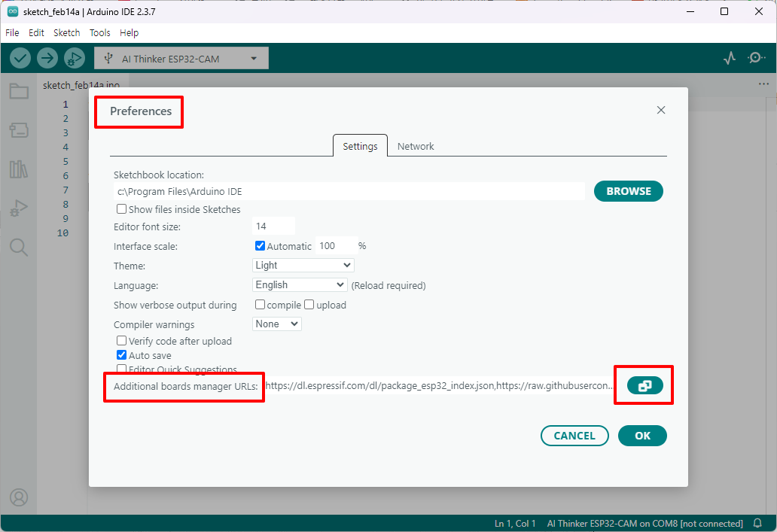The image size is (777, 532).
Task: Enable verbose output during compile
Action: click(x=260, y=305)
